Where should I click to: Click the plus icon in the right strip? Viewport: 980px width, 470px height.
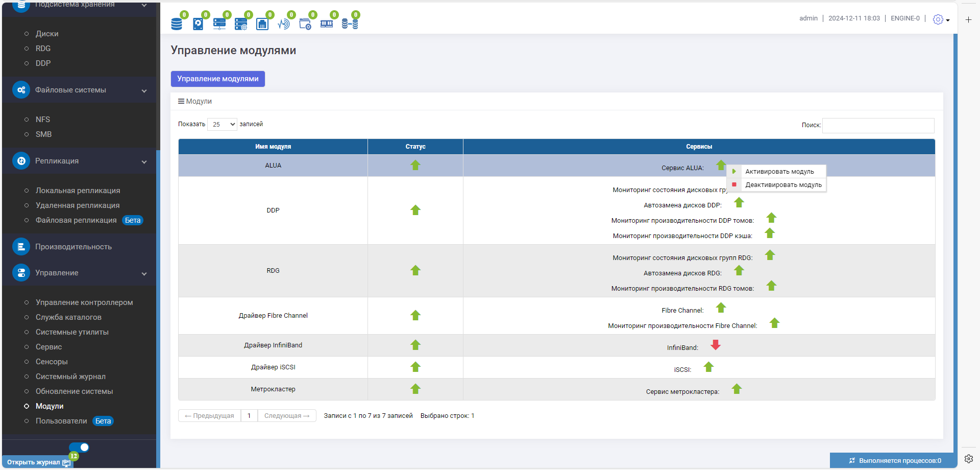pyautogui.click(x=968, y=19)
